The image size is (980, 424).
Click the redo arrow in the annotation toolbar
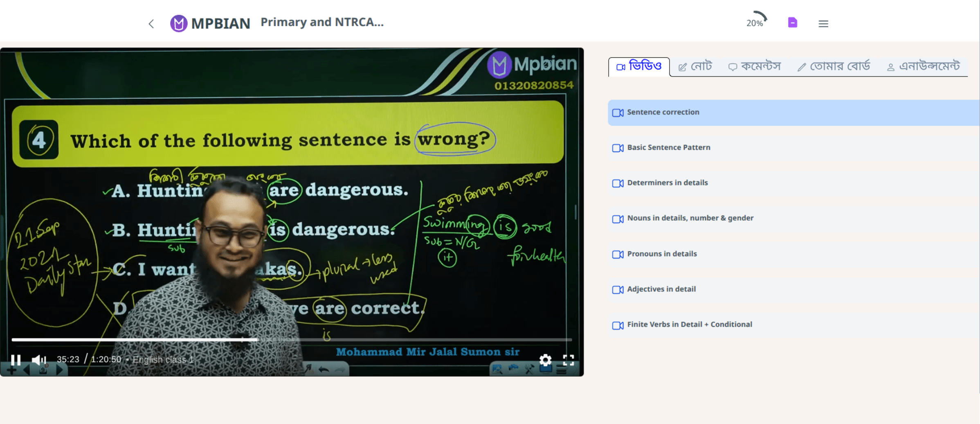click(x=339, y=369)
